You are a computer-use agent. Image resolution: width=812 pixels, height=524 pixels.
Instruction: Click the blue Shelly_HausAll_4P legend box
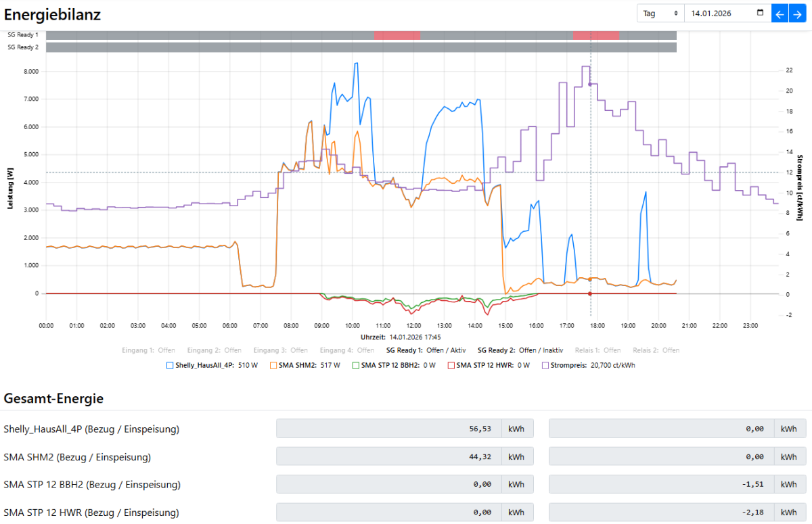pos(170,365)
